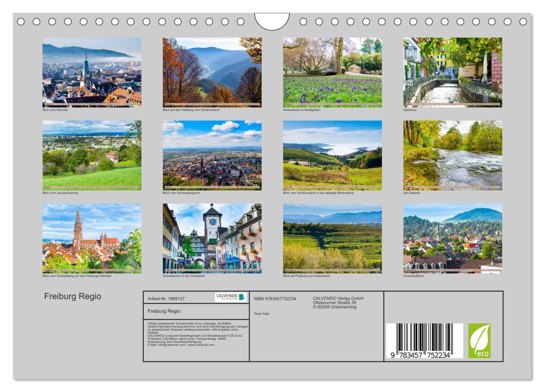Click the calendar hanging notch at top
The width and height of the screenshot is (544, 392).
click(272, 22)
